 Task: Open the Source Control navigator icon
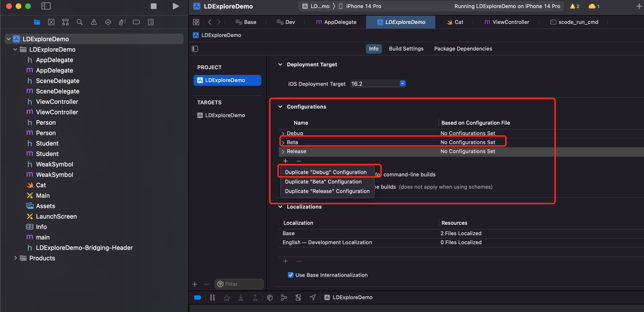(x=51, y=22)
